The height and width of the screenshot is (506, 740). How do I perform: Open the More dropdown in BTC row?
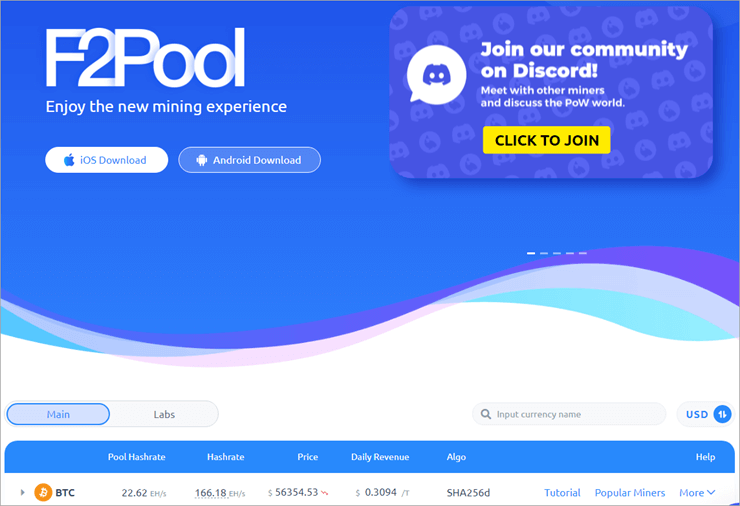697,492
